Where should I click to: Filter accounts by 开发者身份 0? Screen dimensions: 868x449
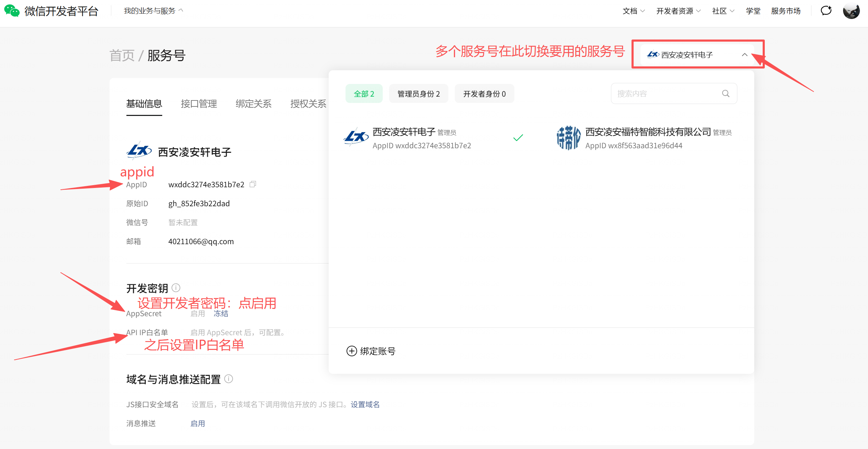coord(484,93)
